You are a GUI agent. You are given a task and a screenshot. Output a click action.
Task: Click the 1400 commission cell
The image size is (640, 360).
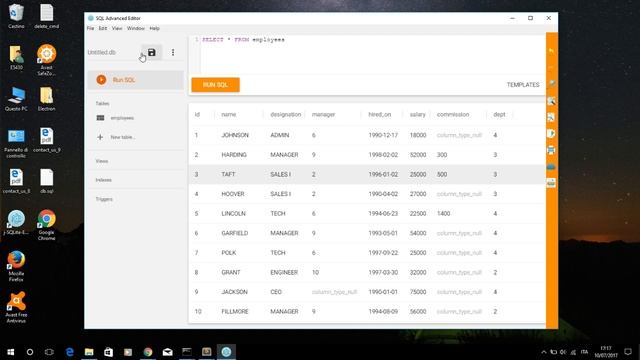443,213
